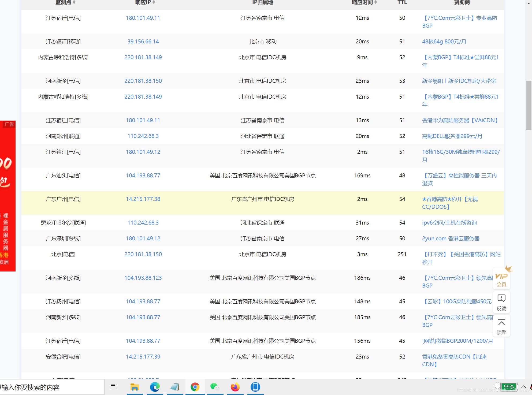
Task: Open WeChat from the taskbar
Action: pos(215,387)
